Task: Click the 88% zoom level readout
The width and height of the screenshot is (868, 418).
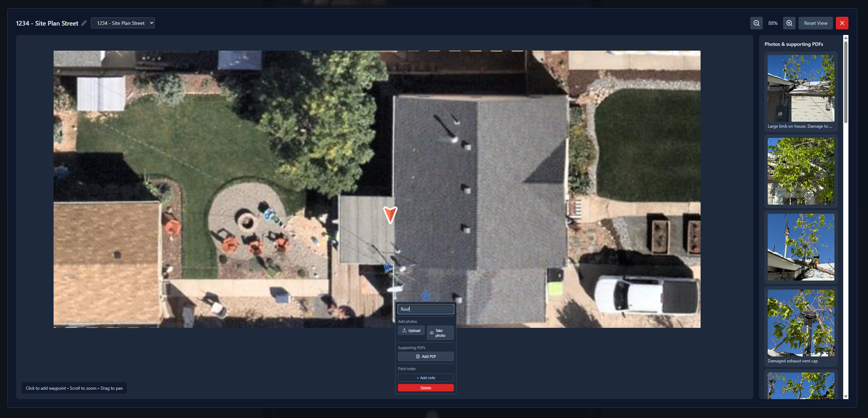Action: pyautogui.click(x=773, y=23)
